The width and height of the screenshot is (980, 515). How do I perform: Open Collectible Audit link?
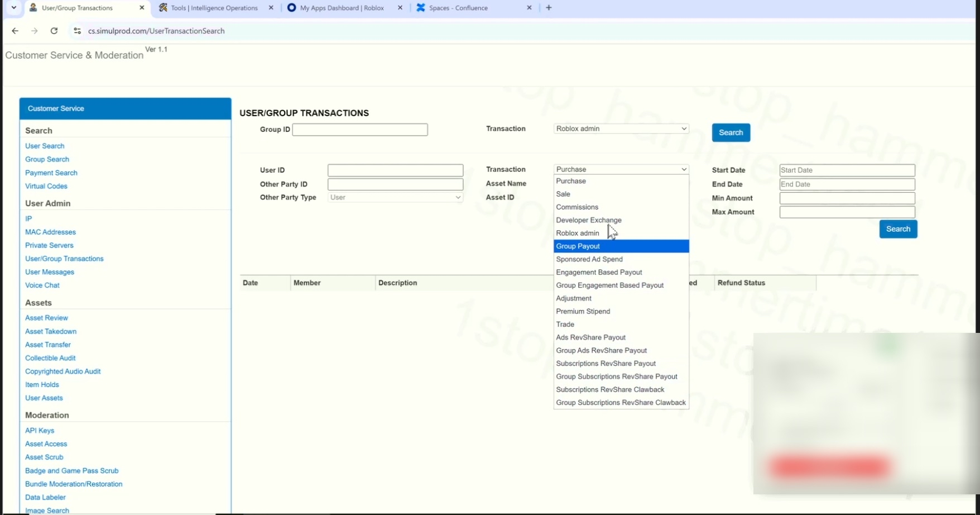[50, 358]
